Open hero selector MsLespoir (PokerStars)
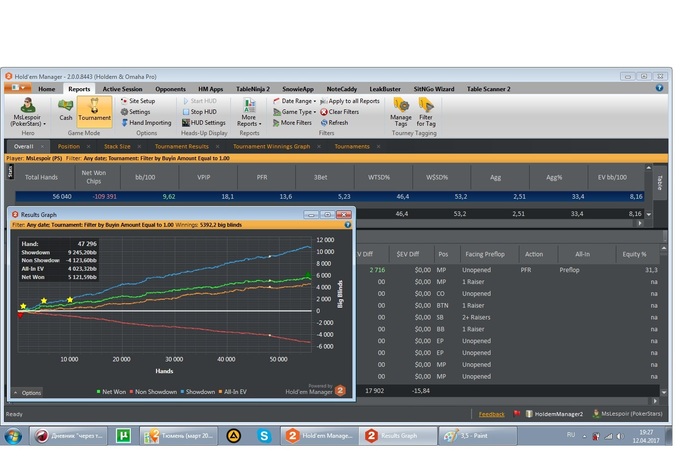This screenshot has height=457, width=700. (x=28, y=112)
